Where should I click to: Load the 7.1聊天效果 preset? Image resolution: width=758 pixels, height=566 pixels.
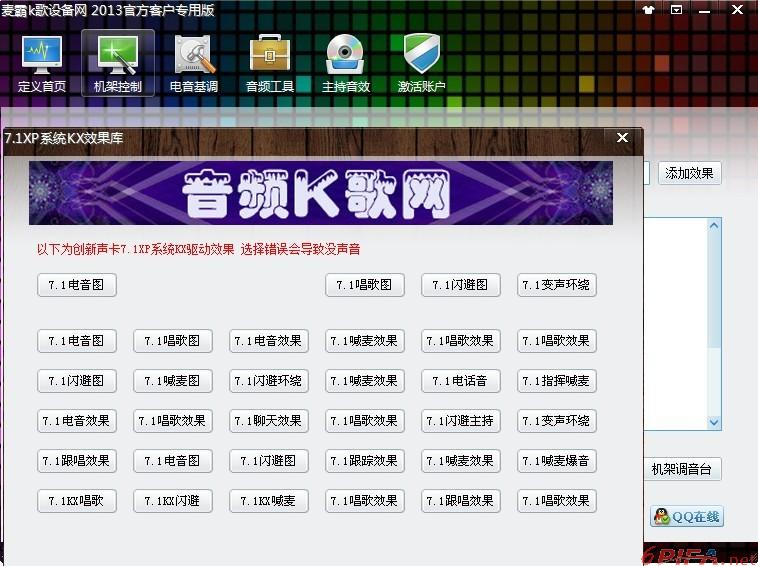pyautogui.click(x=269, y=421)
